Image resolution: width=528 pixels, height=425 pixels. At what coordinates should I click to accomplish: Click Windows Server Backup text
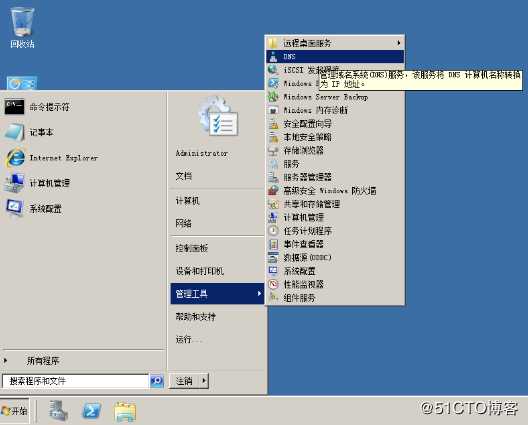[x=326, y=97]
